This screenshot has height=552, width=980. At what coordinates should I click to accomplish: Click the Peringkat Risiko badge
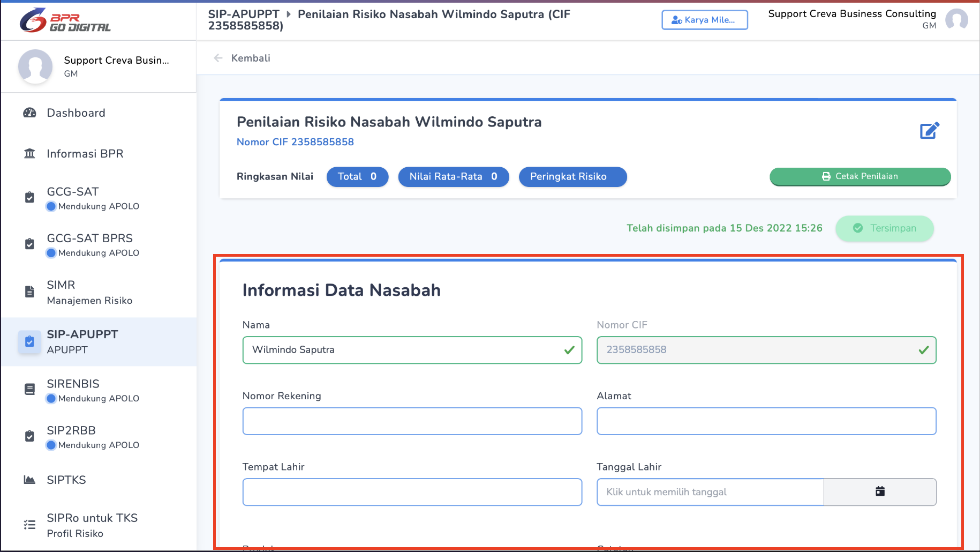click(572, 177)
